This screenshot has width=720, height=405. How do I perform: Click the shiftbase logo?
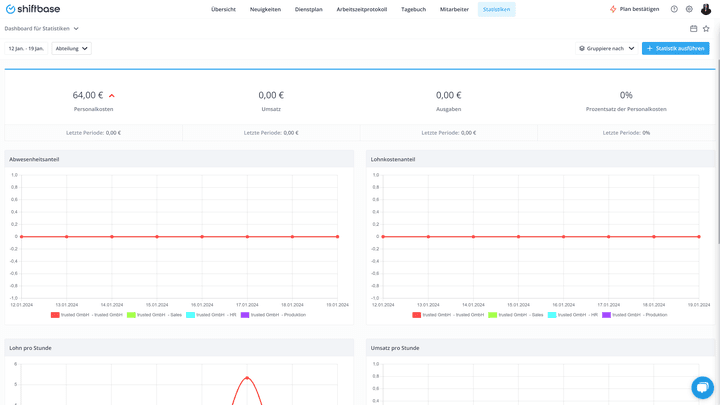(x=33, y=9)
